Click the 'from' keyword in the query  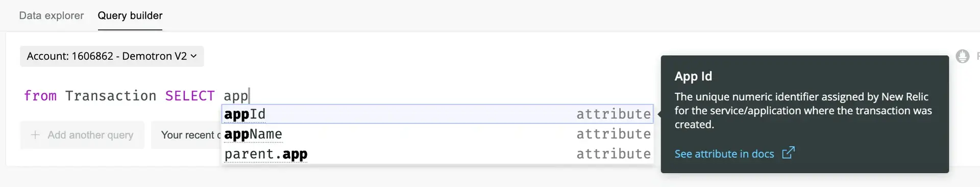coord(40,96)
